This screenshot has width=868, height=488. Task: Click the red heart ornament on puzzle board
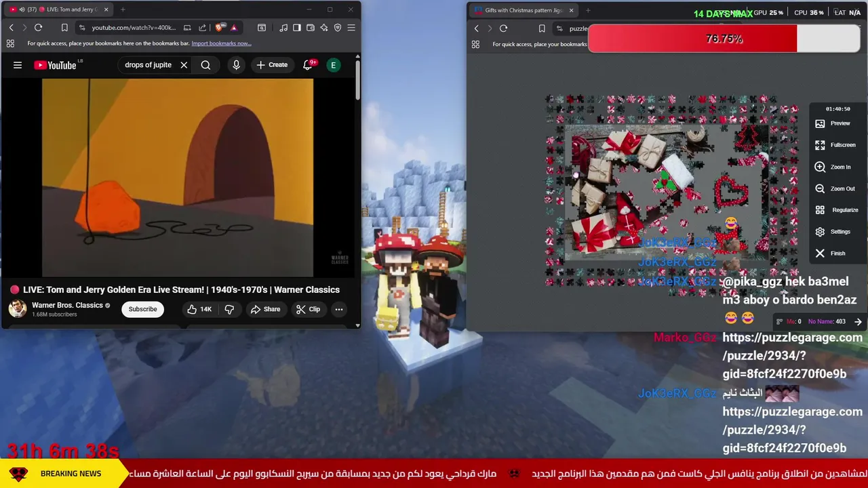tap(731, 193)
